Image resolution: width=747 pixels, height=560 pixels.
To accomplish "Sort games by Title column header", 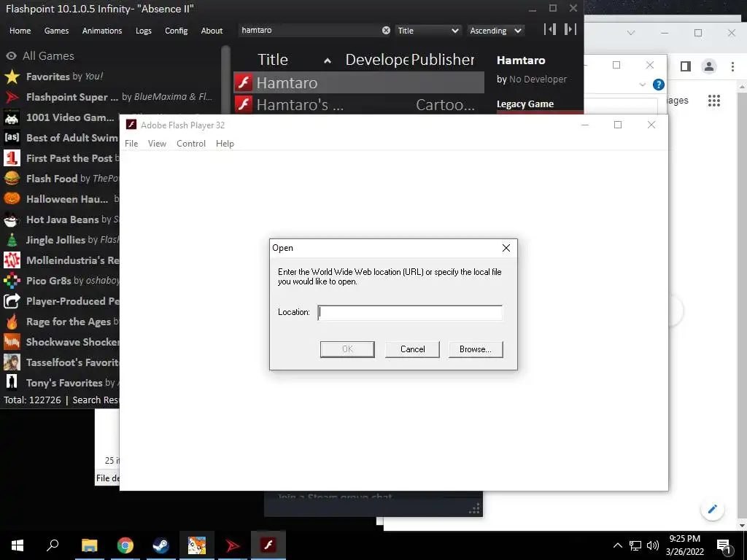I will coord(273,60).
